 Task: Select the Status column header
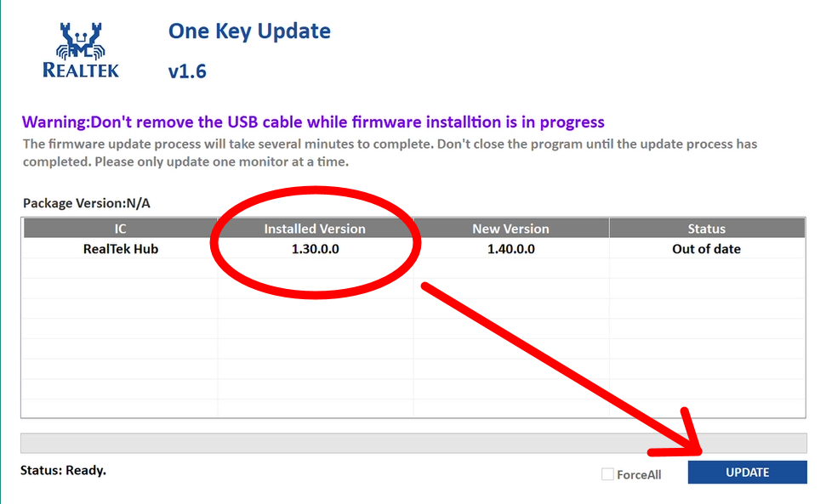pos(706,229)
